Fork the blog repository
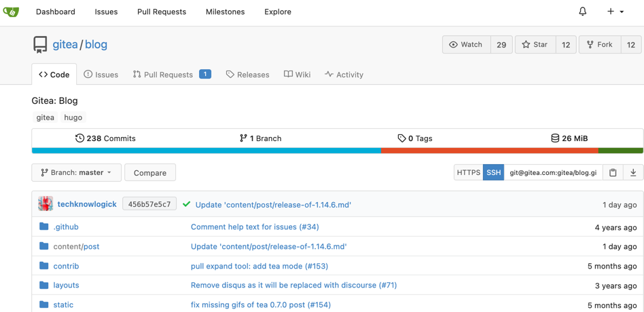 pyautogui.click(x=600, y=45)
